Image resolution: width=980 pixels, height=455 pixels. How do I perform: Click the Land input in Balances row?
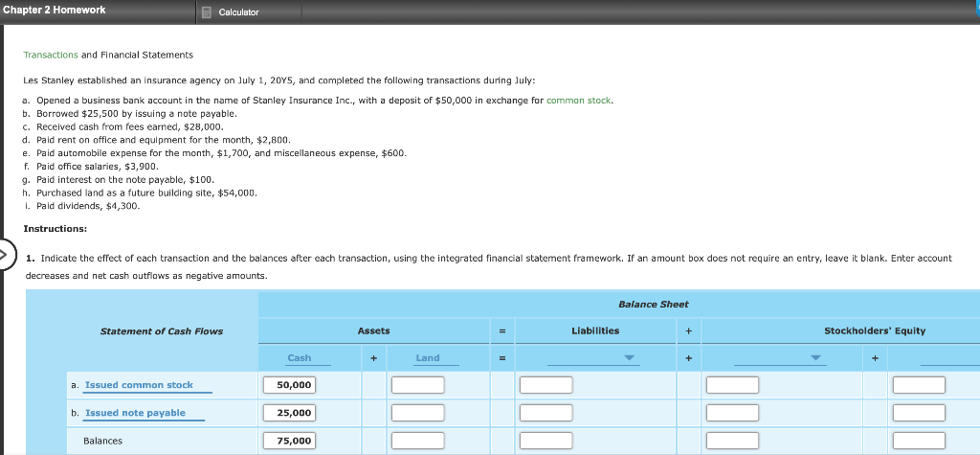click(x=418, y=441)
